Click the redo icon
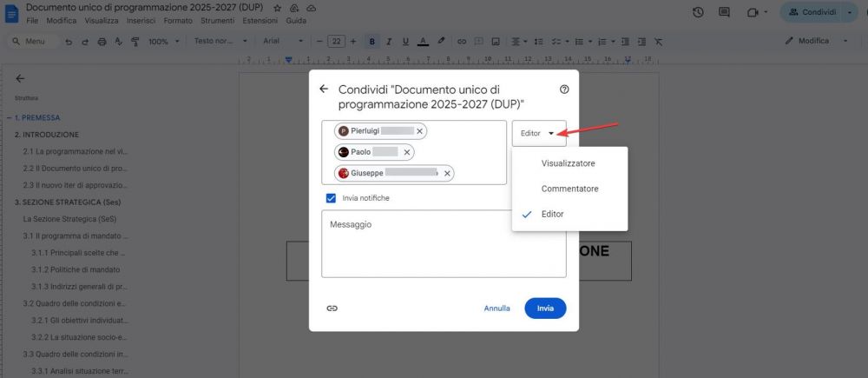 85,42
